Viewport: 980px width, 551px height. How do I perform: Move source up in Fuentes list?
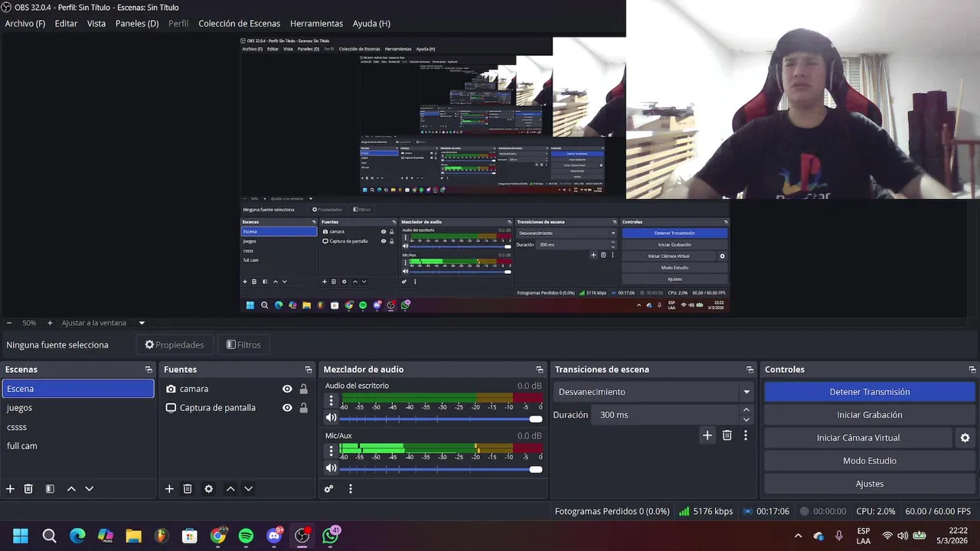[230, 489]
